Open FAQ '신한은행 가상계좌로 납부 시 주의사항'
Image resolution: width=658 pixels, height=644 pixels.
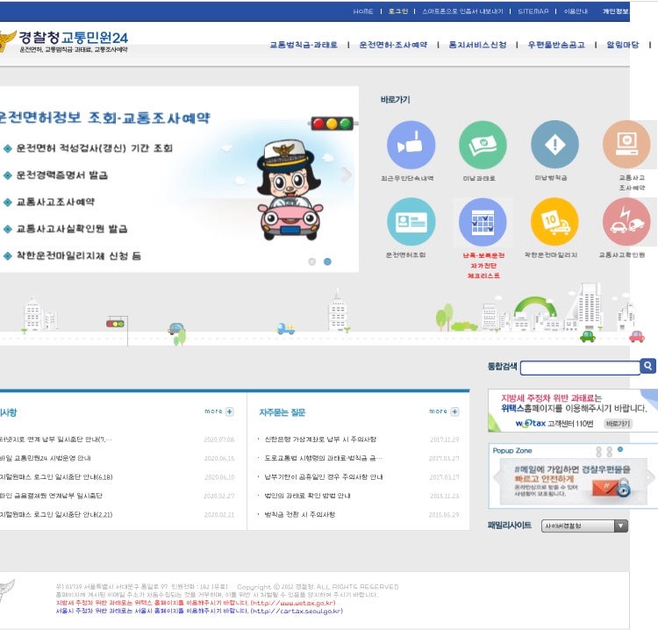320,440
